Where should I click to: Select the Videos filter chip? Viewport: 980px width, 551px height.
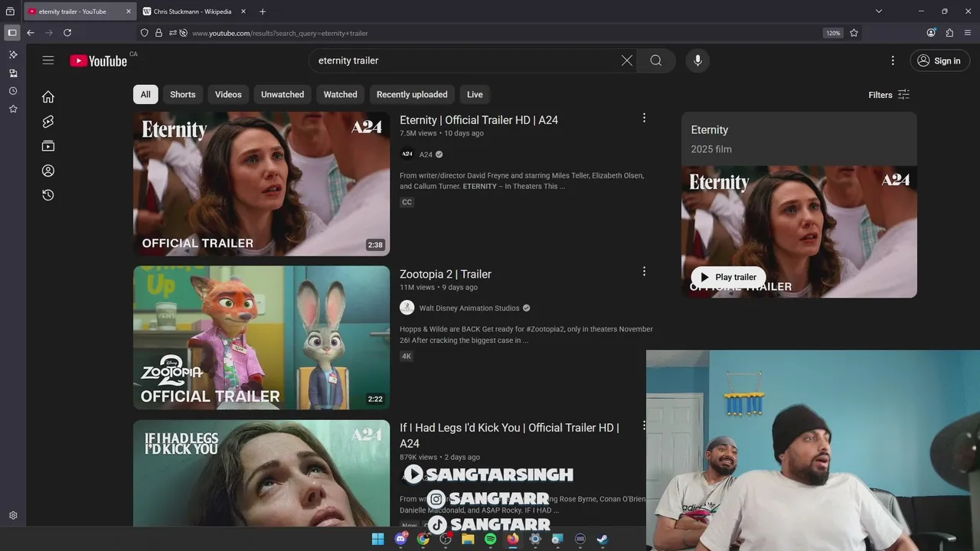tap(228, 94)
